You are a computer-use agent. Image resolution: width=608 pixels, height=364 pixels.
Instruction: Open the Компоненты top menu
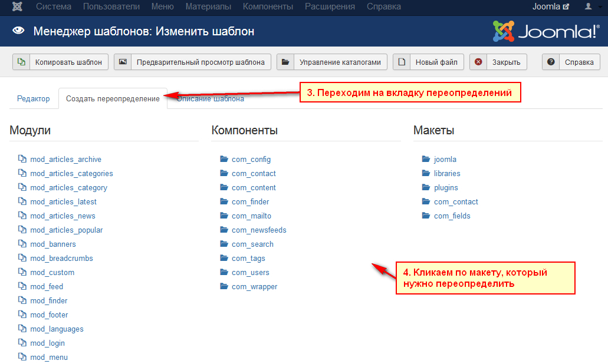click(x=268, y=7)
